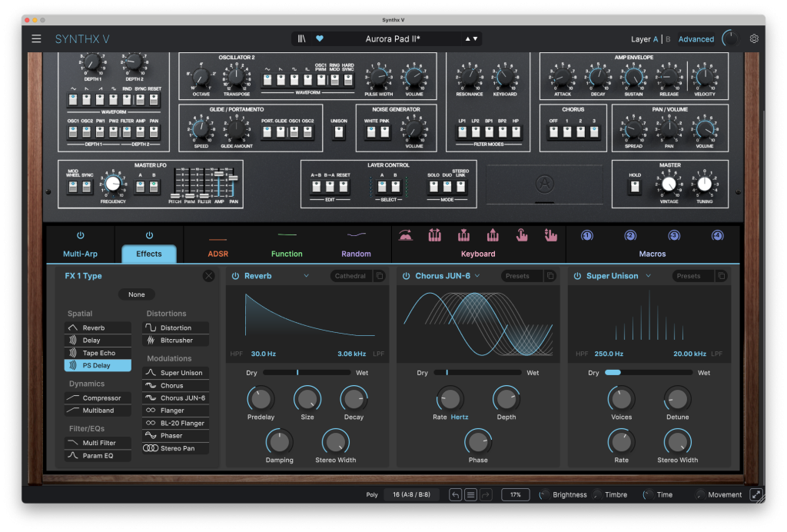Go to next preset with down arrow

click(475, 38)
